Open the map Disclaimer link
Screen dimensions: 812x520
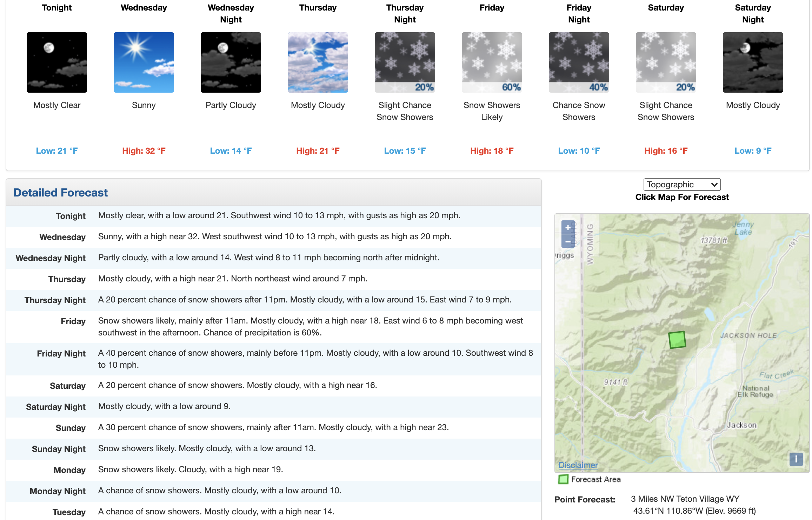coord(578,465)
